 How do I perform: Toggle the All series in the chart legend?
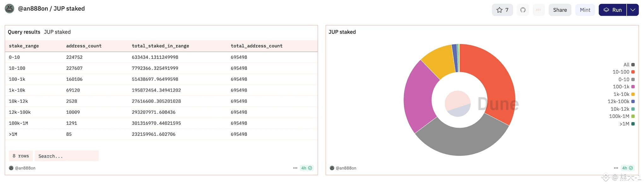(x=629, y=64)
